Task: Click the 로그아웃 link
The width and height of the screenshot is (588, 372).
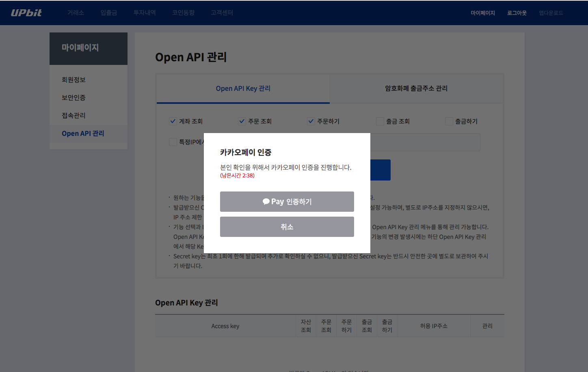Action: (517, 13)
